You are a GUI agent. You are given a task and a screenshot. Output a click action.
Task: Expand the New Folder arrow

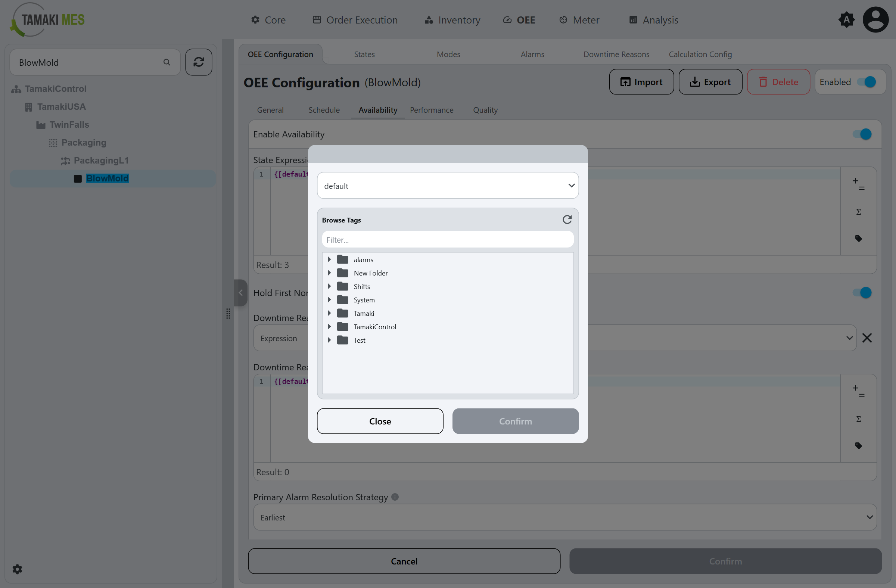(x=329, y=273)
